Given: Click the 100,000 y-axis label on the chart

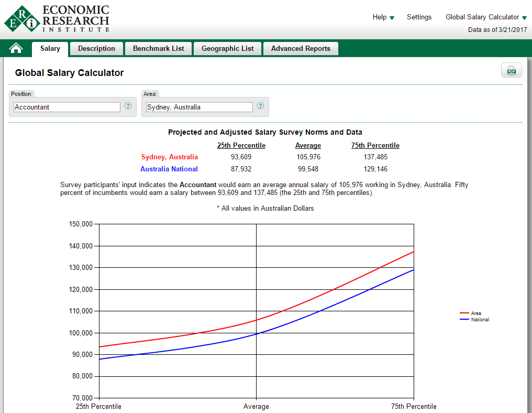Looking at the screenshot, I should [81, 333].
